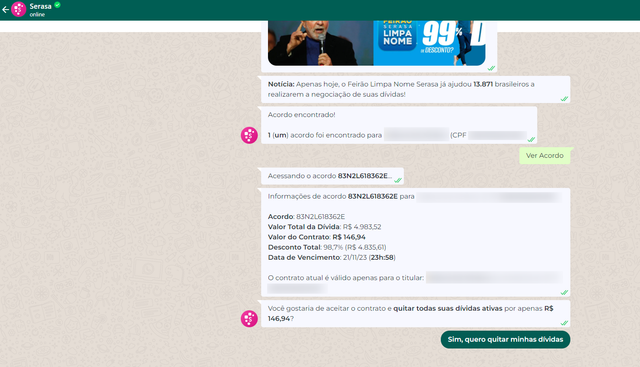Click read checkmarks on 'Acessando o acordo' message
Screen dimensions: 640x367
(398, 180)
